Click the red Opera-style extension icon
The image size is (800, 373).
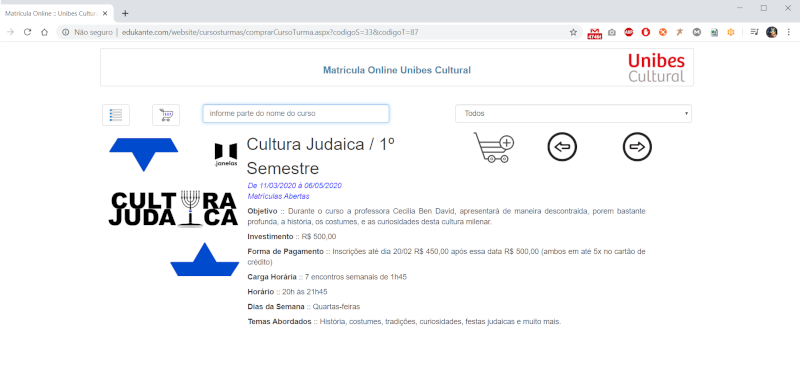[645, 32]
